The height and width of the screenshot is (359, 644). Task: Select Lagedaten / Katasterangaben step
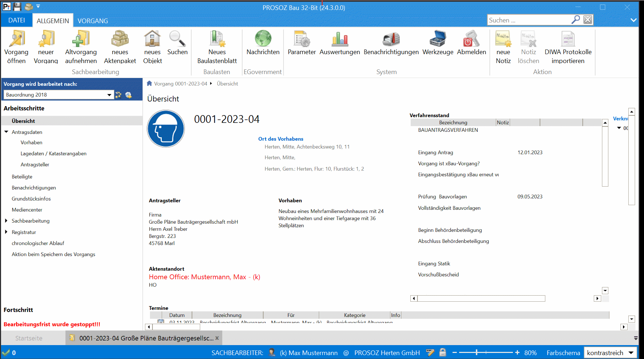click(x=53, y=154)
